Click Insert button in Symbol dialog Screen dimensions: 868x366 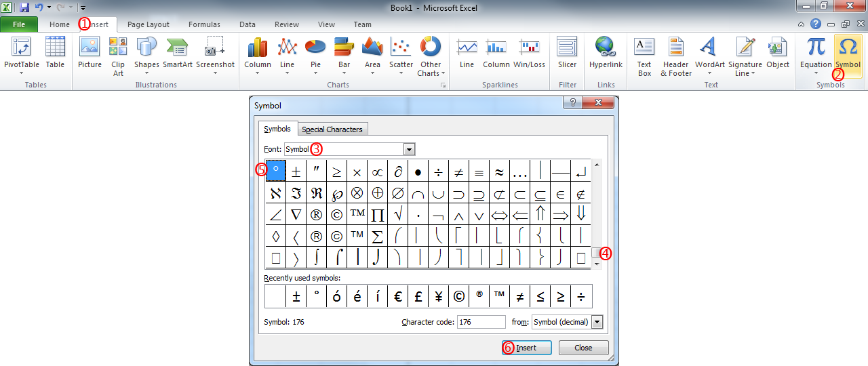526,348
